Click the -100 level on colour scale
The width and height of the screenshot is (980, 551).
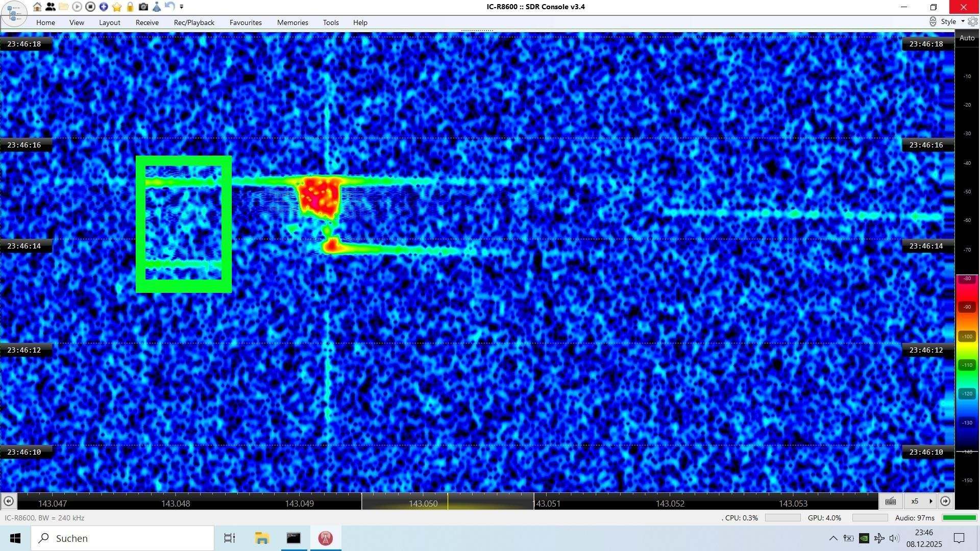[x=967, y=336]
